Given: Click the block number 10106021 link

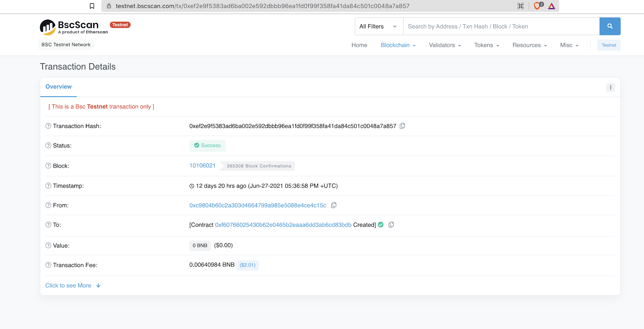Looking at the screenshot, I should point(202,165).
